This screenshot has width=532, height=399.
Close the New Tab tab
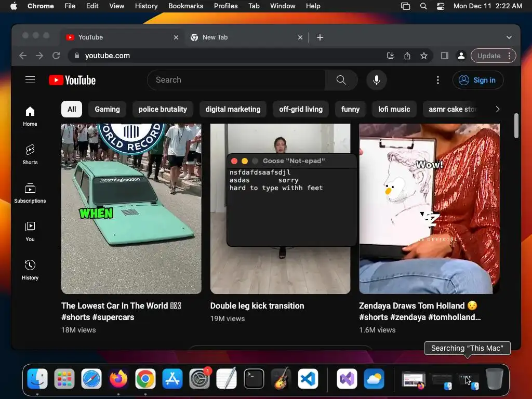tap(300, 37)
